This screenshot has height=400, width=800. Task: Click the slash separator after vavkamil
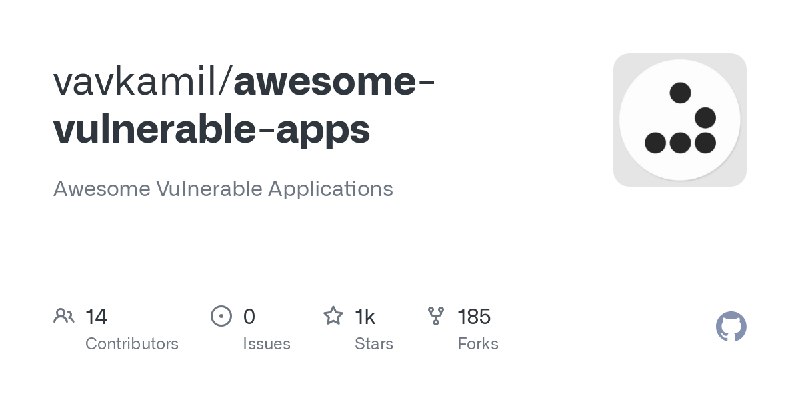coord(224,82)
